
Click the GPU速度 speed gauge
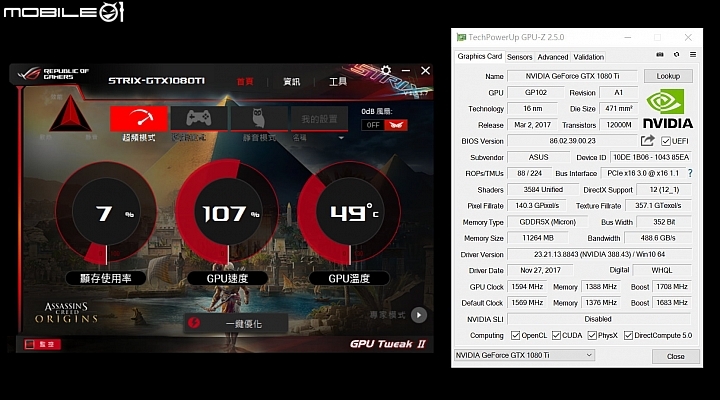tap(228, 214)
